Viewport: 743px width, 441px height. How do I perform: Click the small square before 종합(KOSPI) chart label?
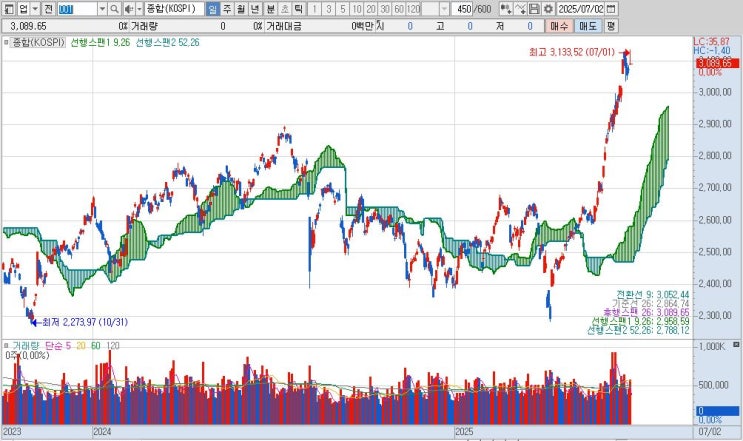(6, 43)
